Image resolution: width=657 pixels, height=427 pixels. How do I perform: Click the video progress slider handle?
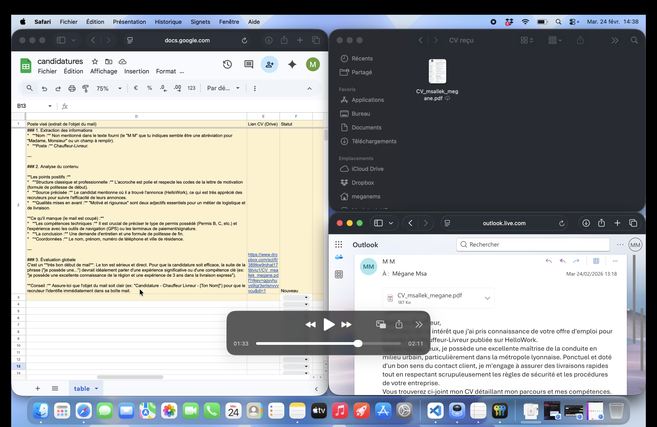pos(358,343)
